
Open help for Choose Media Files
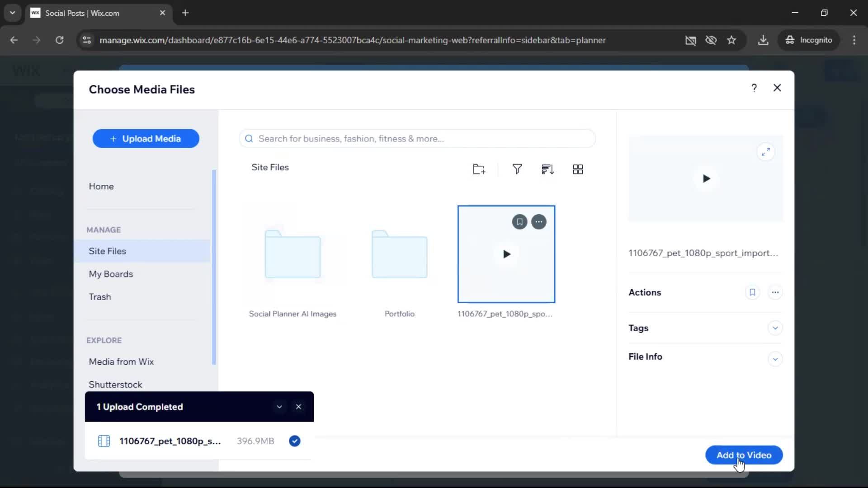pos(754,88)
